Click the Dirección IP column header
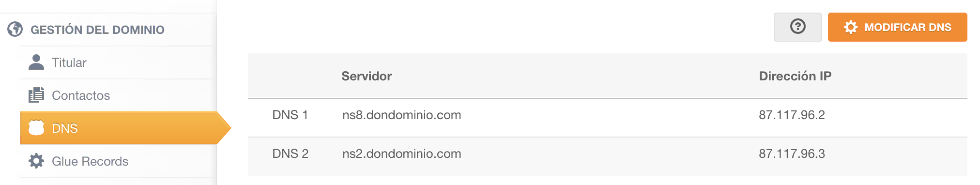Viewport: 980px width, 185px height. coord(795,76)
